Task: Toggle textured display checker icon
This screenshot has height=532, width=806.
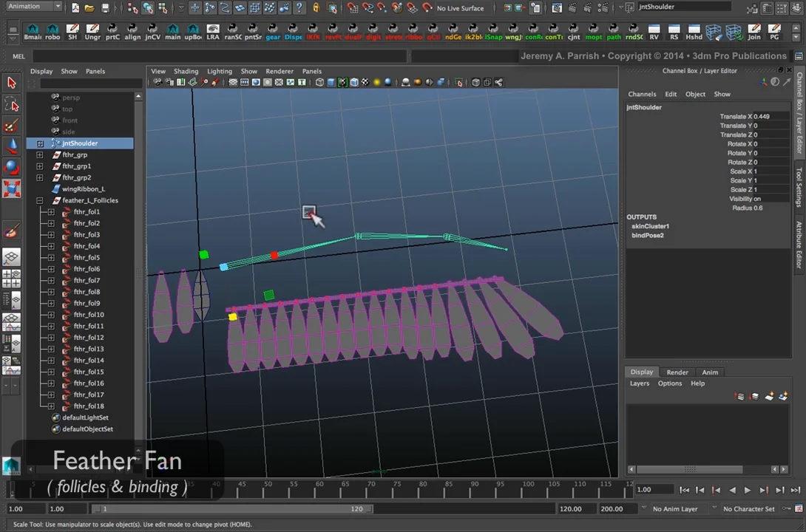Action: (365, 82)
